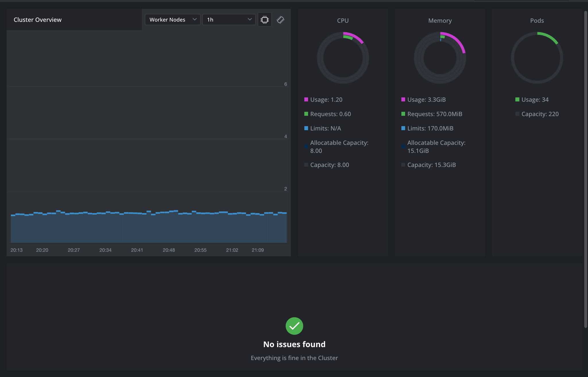The width and height of the screenshot is (588, 377).
Task: Click the Pods panel heading
Action: click(537, 20)
